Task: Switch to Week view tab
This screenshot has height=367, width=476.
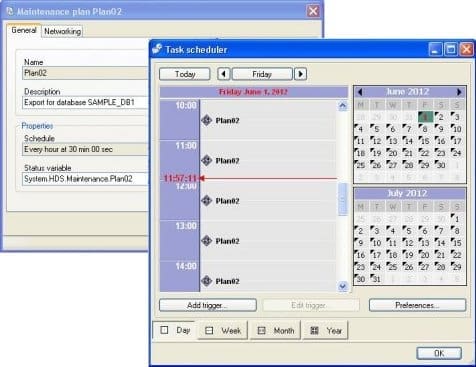Action: coord(223,330)
